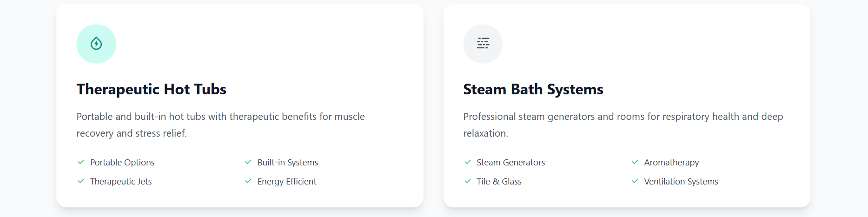Click checkmark beside Portable Options
868x217 pixels.
[81, 162]
